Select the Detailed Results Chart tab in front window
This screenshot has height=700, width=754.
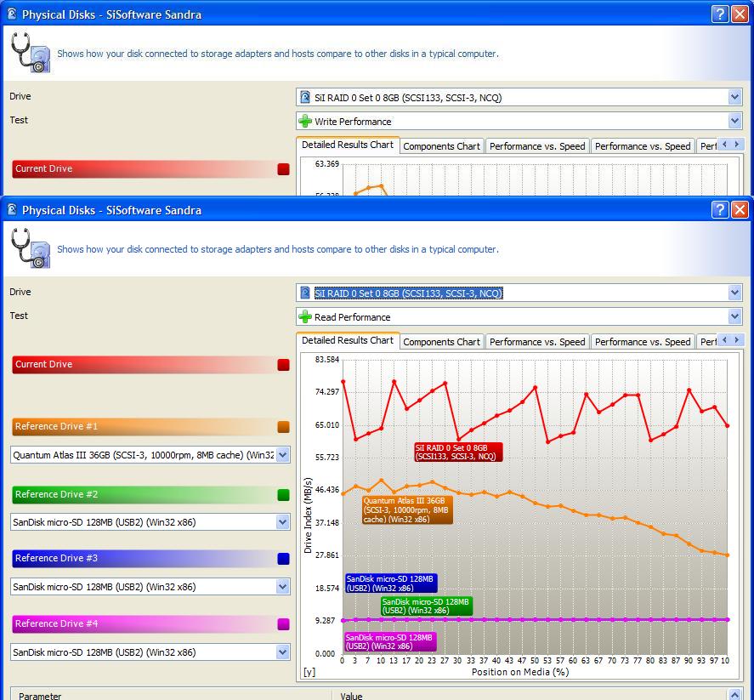pos(348,340)
